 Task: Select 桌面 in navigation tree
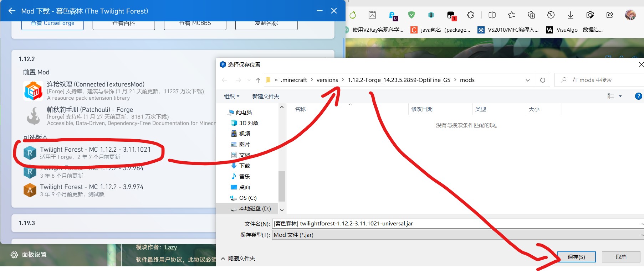coord(241,187)
